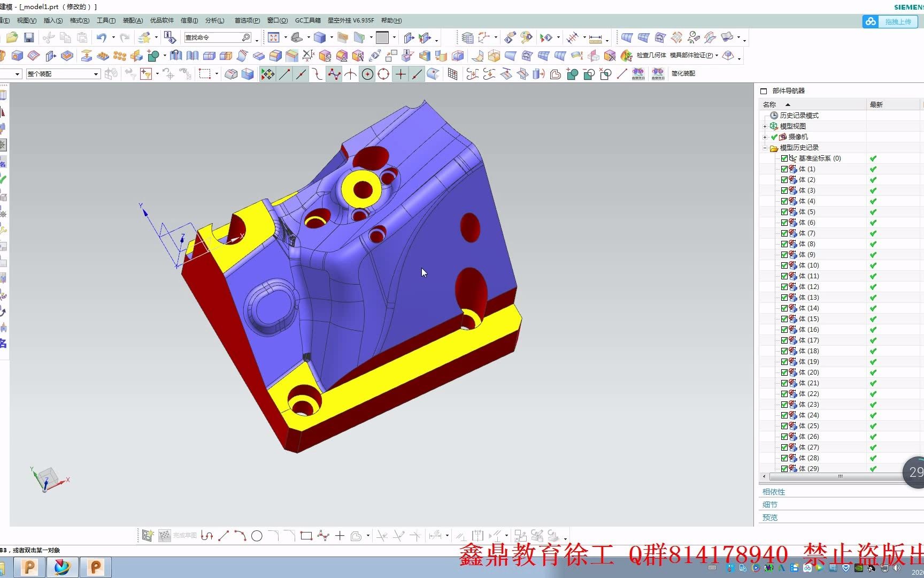Uncheck the 体 (1) body checkbox

tap(784, 169)
